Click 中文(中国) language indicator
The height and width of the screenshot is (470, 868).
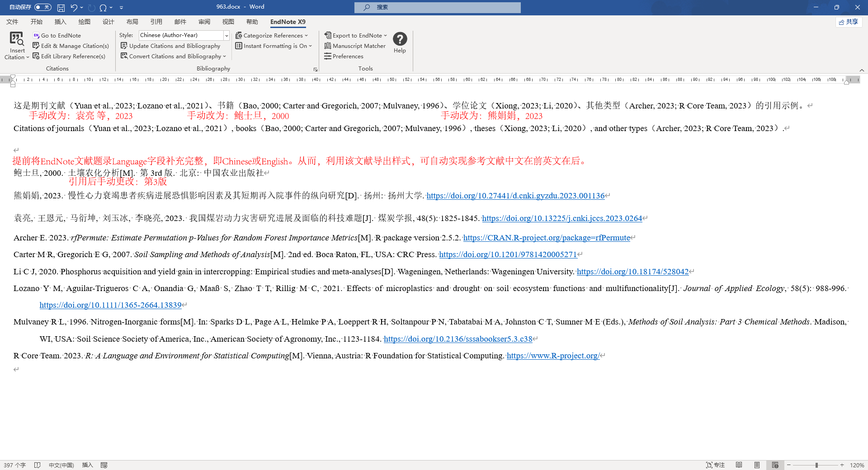coord(61,465)
